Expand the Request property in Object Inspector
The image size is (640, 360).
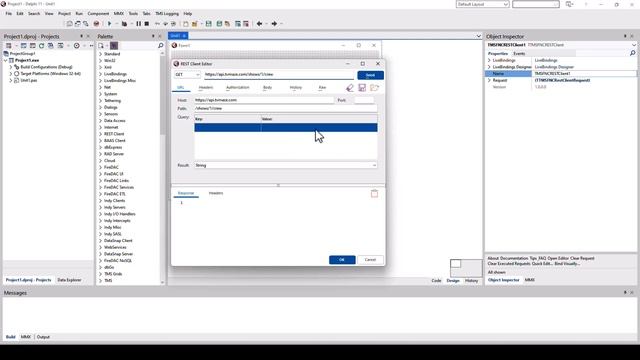pyautogui.click(x=489, y=80)
